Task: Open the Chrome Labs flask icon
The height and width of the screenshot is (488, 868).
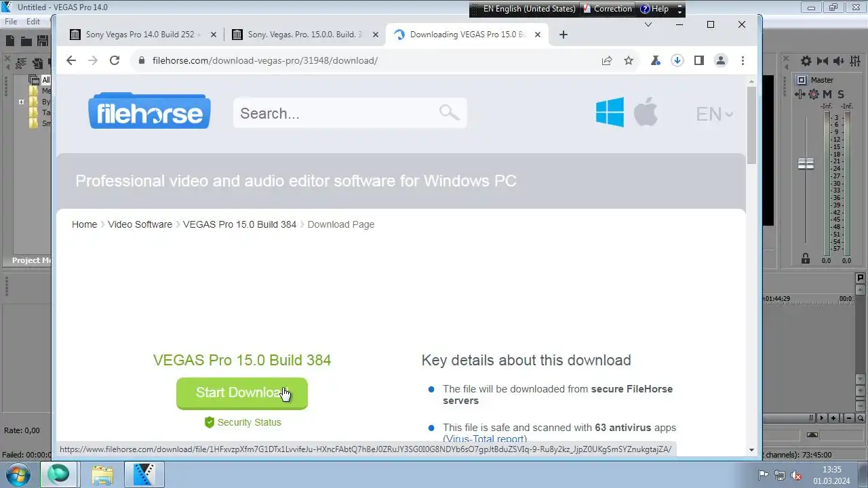Action: (655, 60)
